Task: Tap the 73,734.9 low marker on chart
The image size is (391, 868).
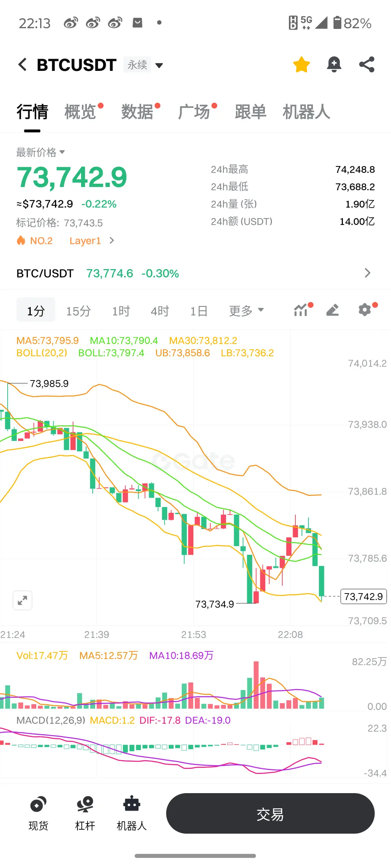Action: point(215,604)
